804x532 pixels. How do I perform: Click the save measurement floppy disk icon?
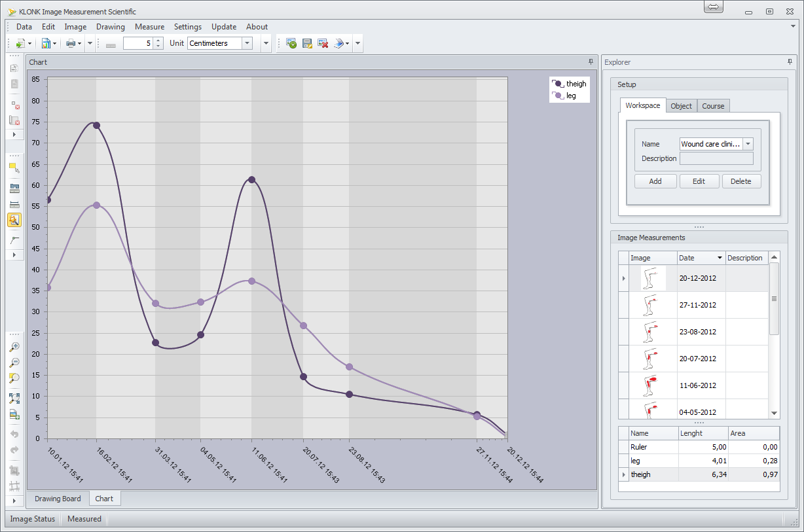coord(307,43)
